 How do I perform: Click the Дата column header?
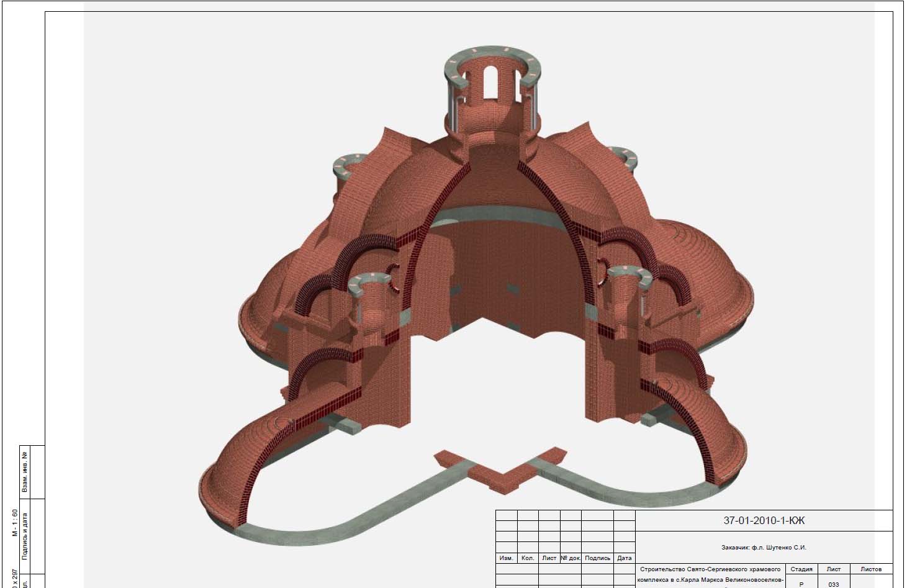625,558
